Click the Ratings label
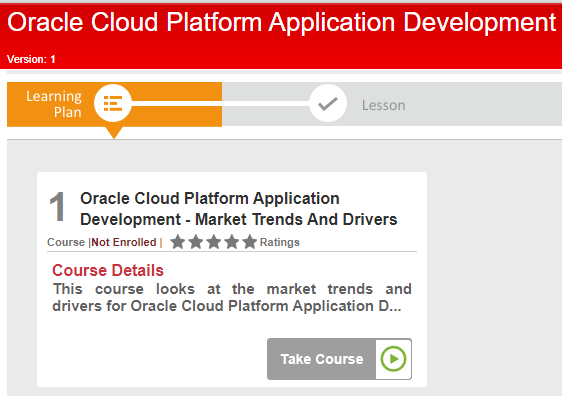 coord(280,242)
